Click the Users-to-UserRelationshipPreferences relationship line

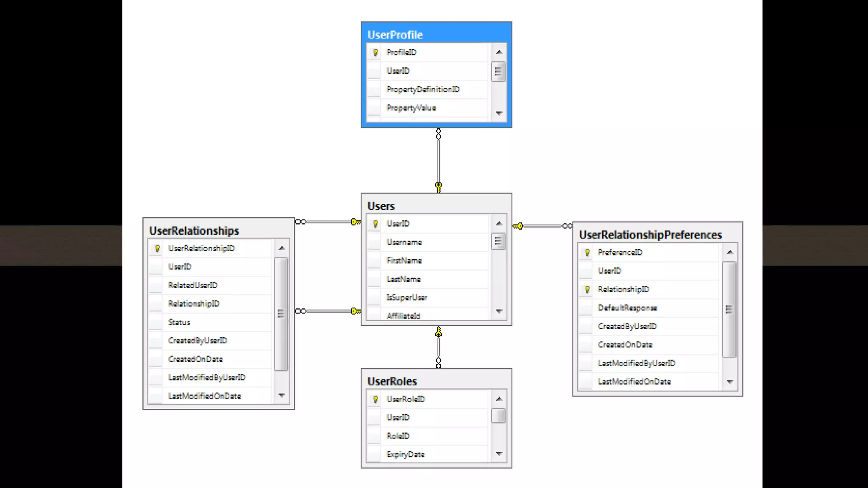[x=543, y=226]
